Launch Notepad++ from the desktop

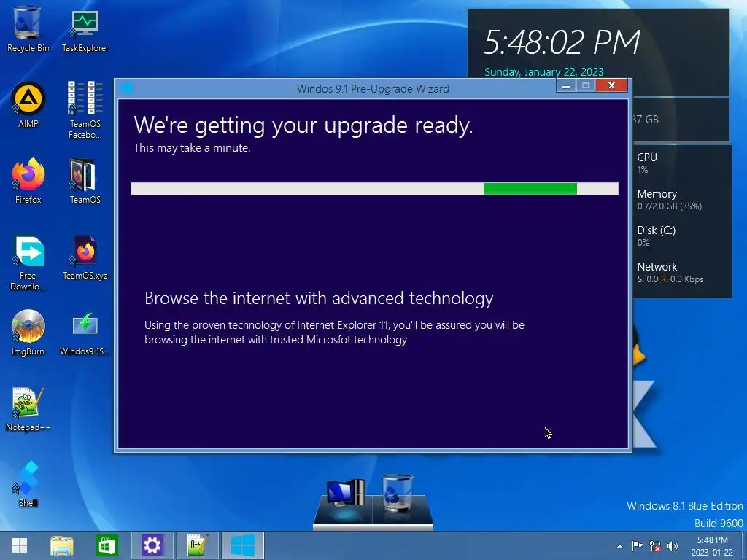(28, 409)
